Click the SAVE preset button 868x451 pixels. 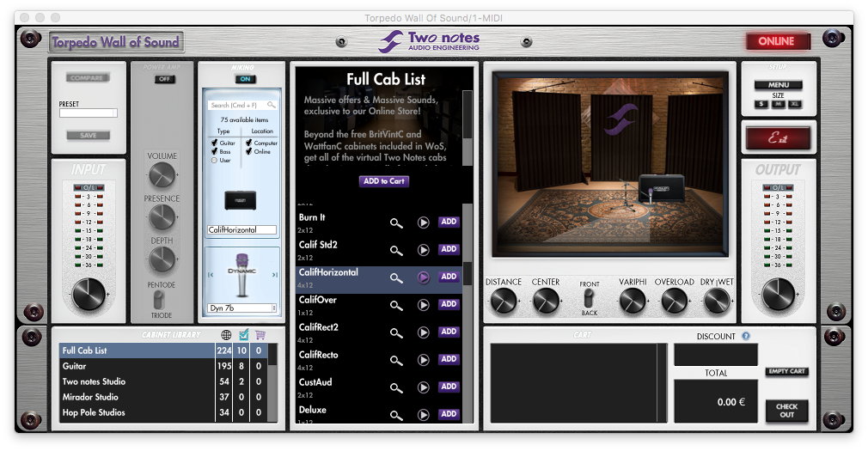tap(88, 135)
